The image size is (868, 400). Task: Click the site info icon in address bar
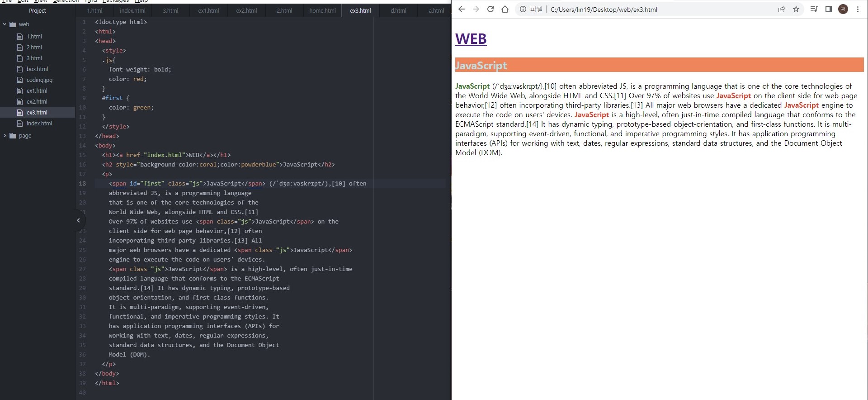[x=523, y=9]
